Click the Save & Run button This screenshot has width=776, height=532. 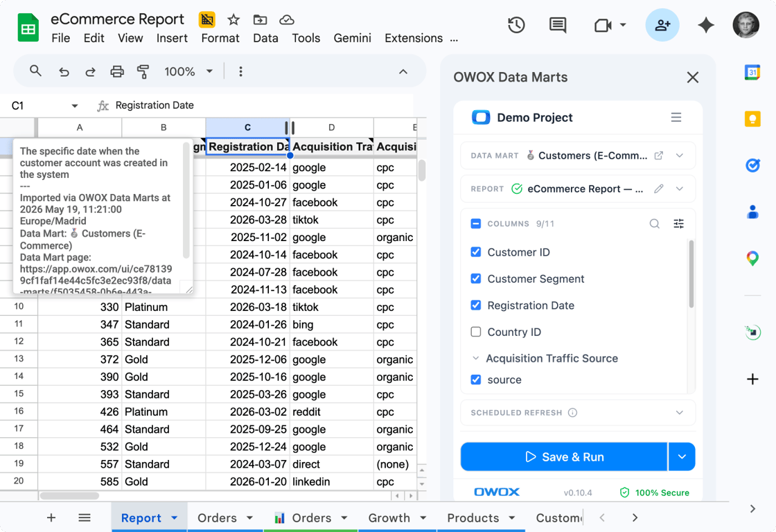564,456
